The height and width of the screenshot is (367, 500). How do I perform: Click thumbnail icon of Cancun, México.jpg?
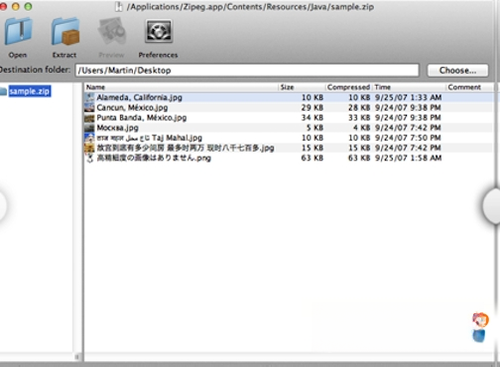[89, 107]
